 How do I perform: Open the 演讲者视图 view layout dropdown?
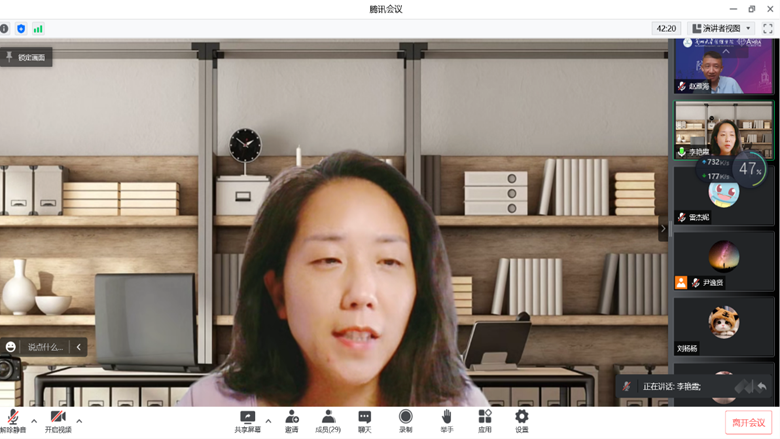[721, 29]
